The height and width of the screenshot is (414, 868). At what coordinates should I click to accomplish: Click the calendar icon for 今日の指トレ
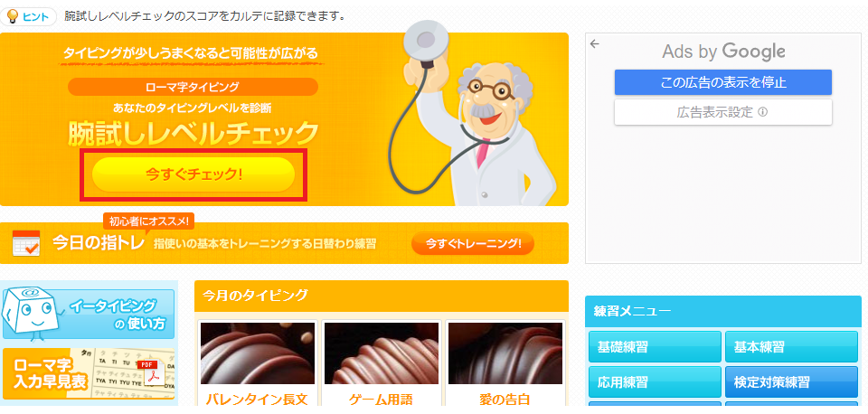point(26,243)
